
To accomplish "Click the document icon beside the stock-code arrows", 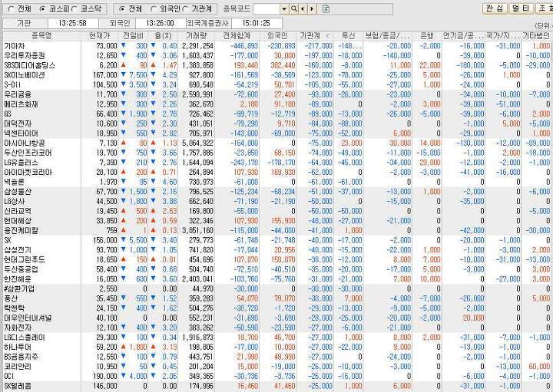I will 326,8.
